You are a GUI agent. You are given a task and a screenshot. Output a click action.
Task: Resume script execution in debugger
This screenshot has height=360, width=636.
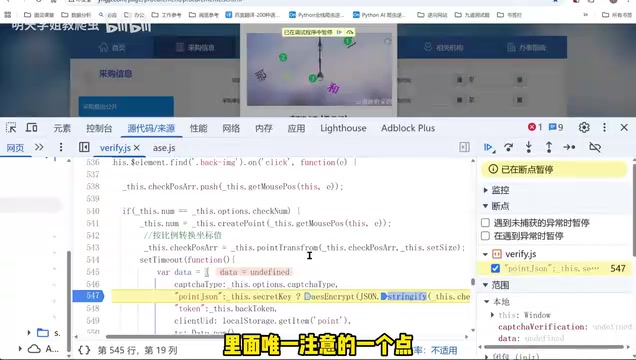tap(489, 148)
